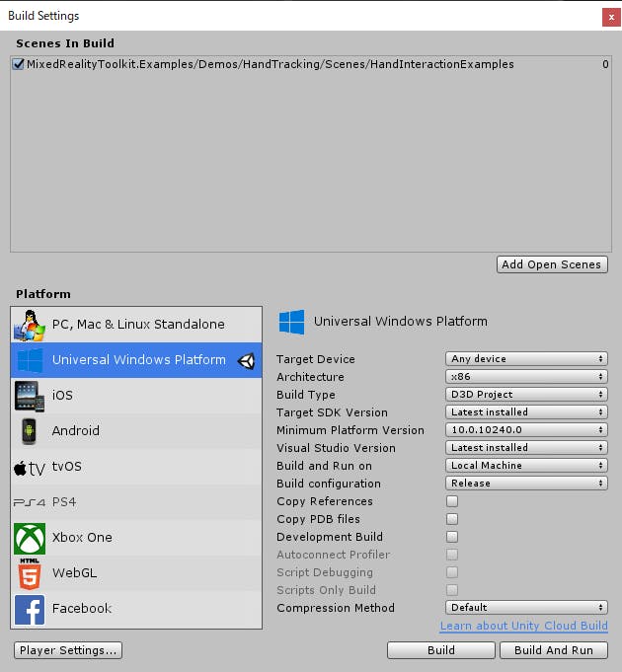Click the PC, Mac & Linux Standalone platform icon
This screenshot has height=672, width=622.
point(30,325)
